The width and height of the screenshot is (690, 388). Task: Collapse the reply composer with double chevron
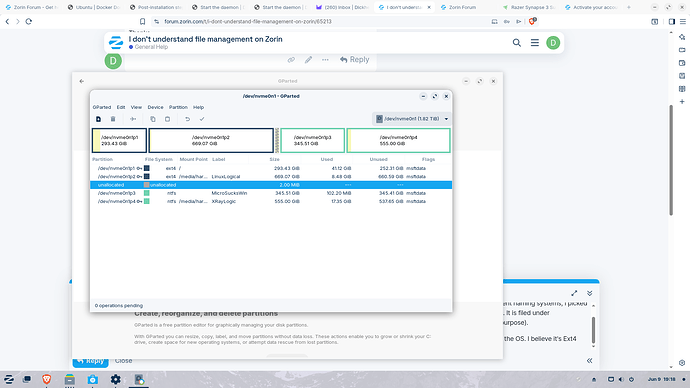click(590, 293)
